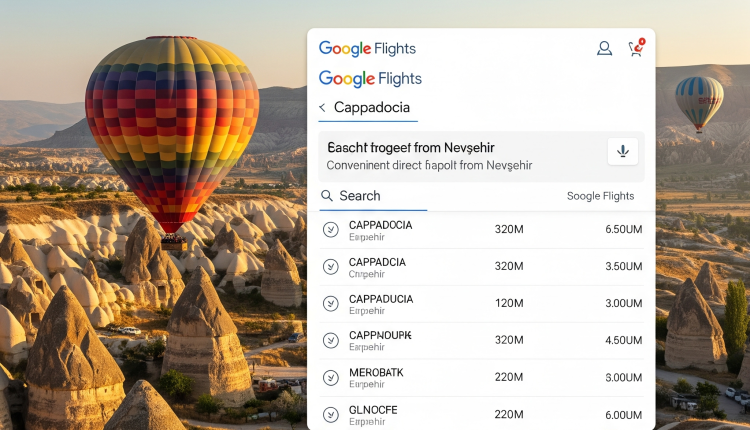This screenshot has height=430, width=750.
Task: Click the 4.50UM price on CAPPNOUPK row
Action: 623,340
